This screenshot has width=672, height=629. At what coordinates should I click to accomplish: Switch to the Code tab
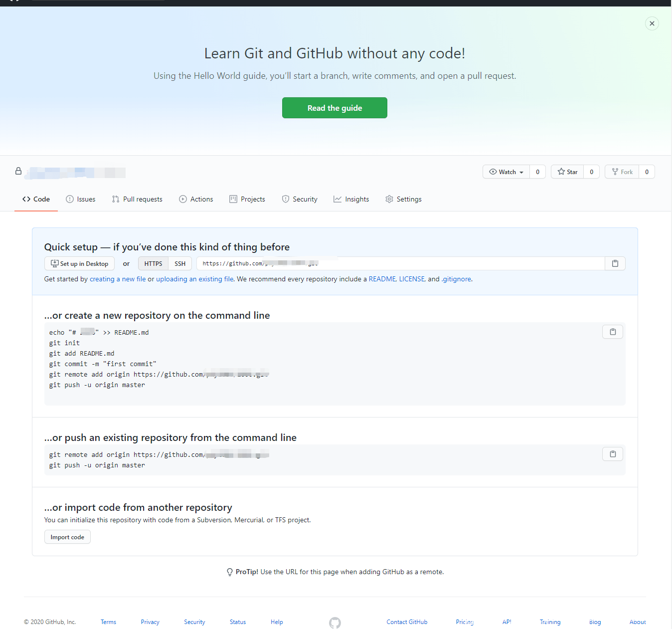coord(36,199)
